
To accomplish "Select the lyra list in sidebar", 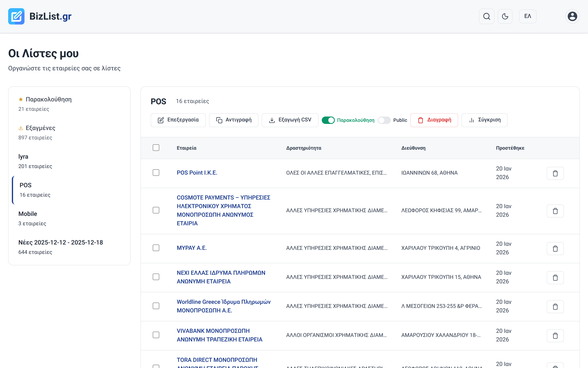I will pyautogui.click(x=69, y=161).
